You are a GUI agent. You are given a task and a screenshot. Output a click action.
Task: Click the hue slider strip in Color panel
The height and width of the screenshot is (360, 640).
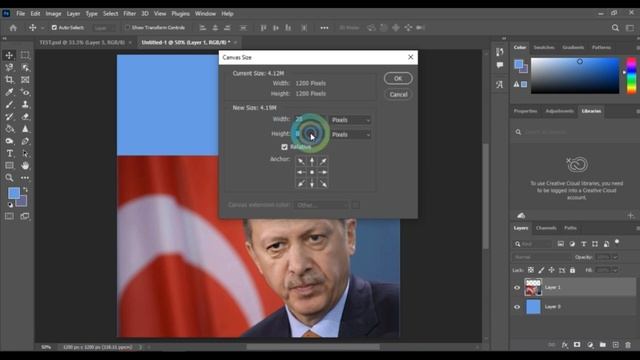tap(631, 76)
